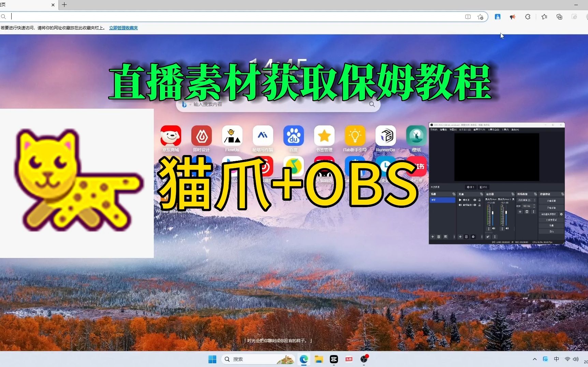Adjust the 麦克风/Aux volume slider
Image resolution: width=588 pixels, height=367 pixels.
(x=493, y=213)
